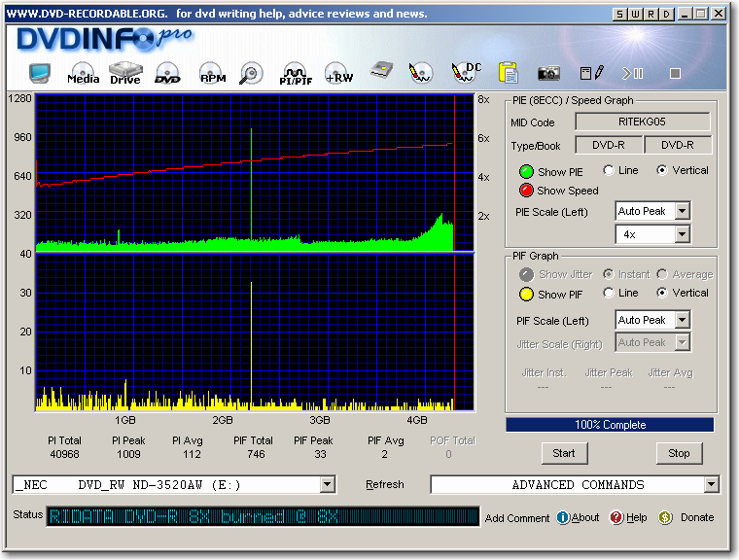Toggle the red Show Speed indicator
Image resolution: width=739 pixels, height=560 pixels.
[x=526, y=191]
